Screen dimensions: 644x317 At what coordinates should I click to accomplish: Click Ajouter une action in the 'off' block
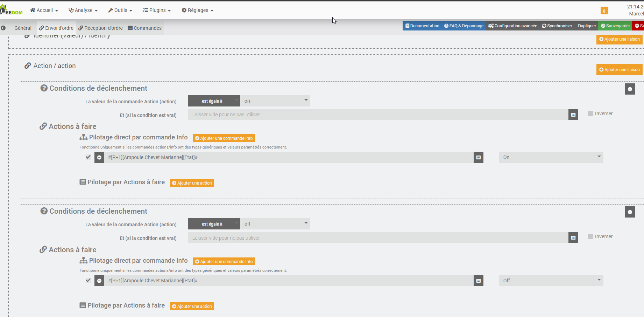pos(192,306)
